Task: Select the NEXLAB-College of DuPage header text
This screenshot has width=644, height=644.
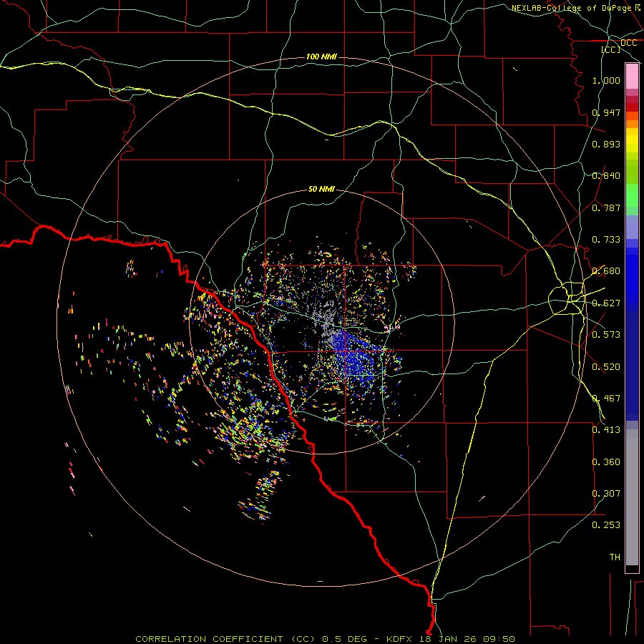Action: coord(571,8)
